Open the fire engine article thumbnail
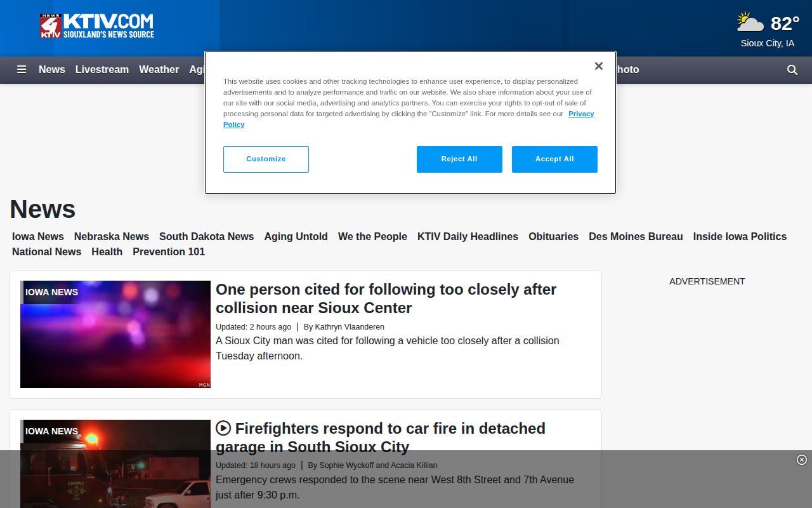 [x=115, y=464]
